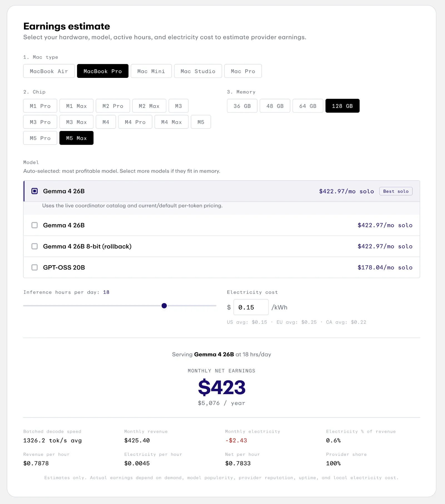Click the 0.6% electricity share value

pos(333,441)
